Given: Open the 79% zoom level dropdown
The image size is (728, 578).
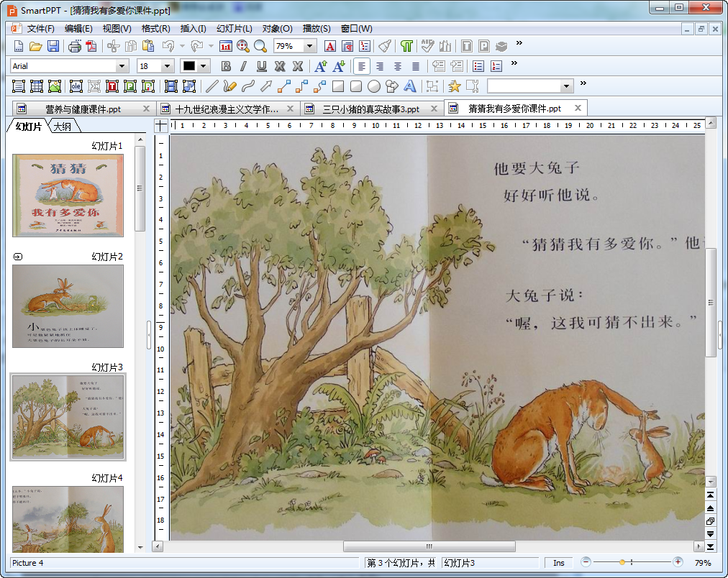Looking at the screenshot, I should pyautogui.click(x=310, y=46).
